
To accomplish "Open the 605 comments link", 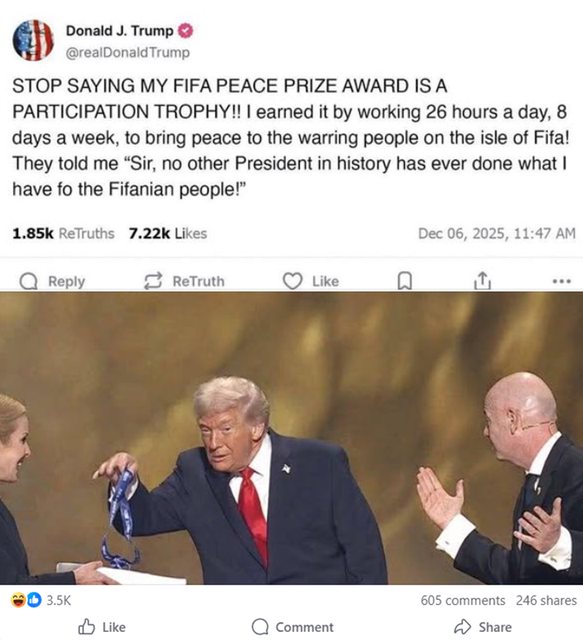I will 463,600.
